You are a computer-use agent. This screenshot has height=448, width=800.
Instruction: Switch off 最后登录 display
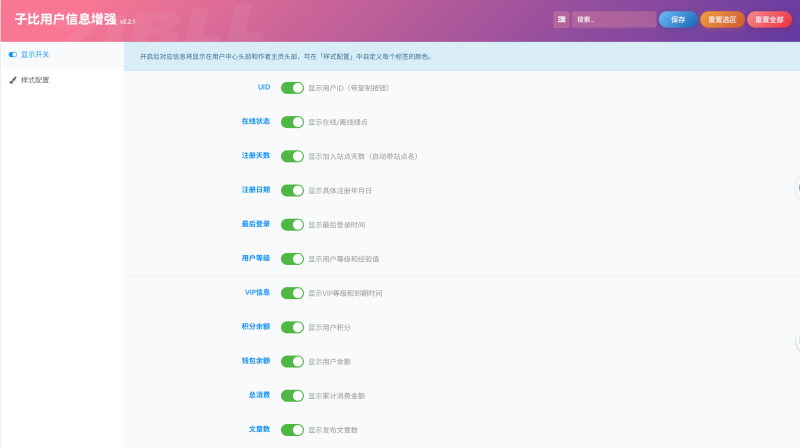tap(292, 225)
